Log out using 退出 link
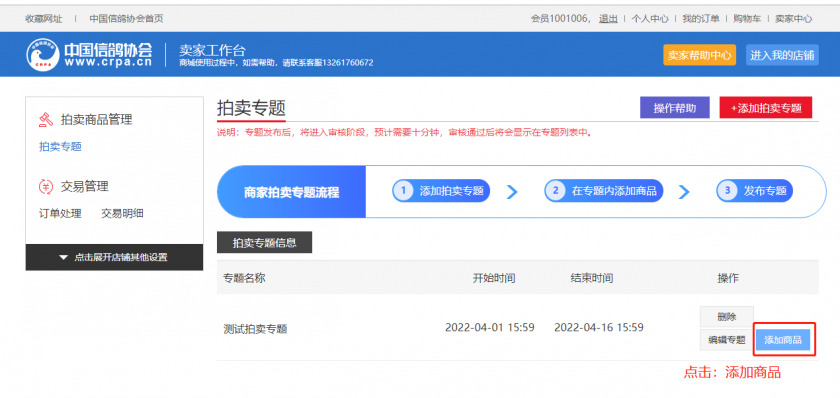Screen dimensions: 840x398 [x=608, y=19]
